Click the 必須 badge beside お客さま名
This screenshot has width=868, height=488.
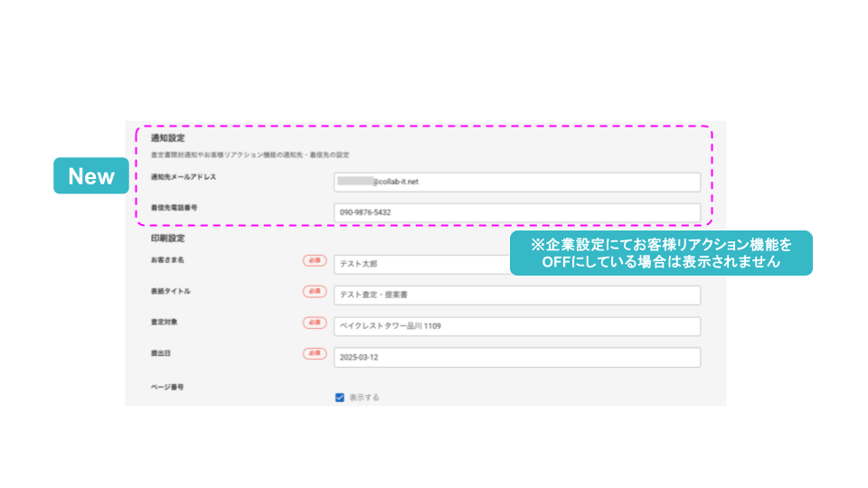[x=314, y=261]
